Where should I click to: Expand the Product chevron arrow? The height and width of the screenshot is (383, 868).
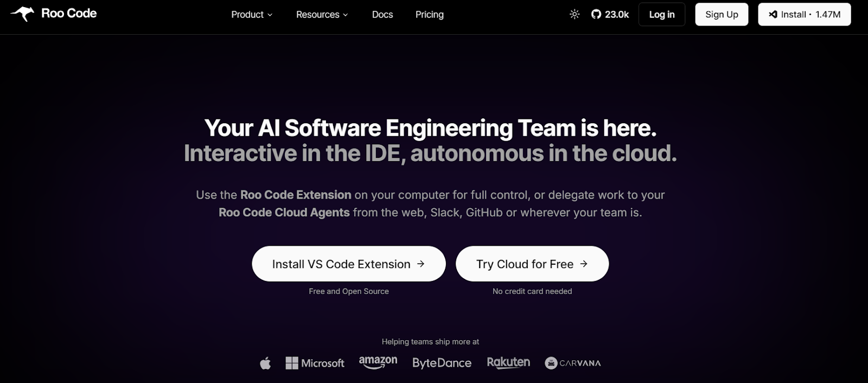click(x=270, y=15)
